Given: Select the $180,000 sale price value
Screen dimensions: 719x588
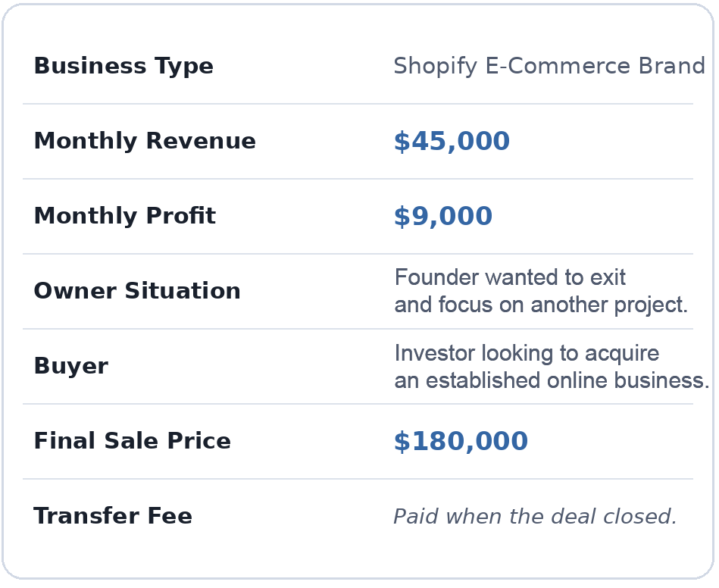Looking at the screenshot, I should [x=461, y=442].
